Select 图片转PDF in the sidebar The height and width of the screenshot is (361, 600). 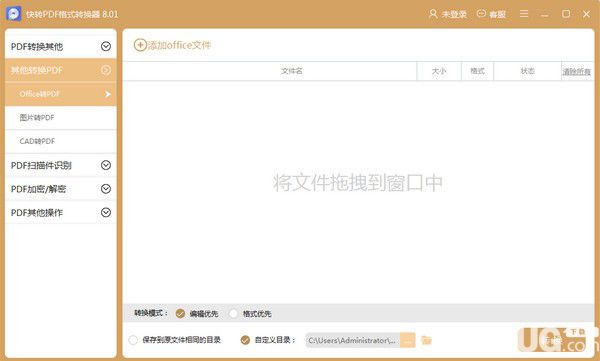tap(61, 118)
